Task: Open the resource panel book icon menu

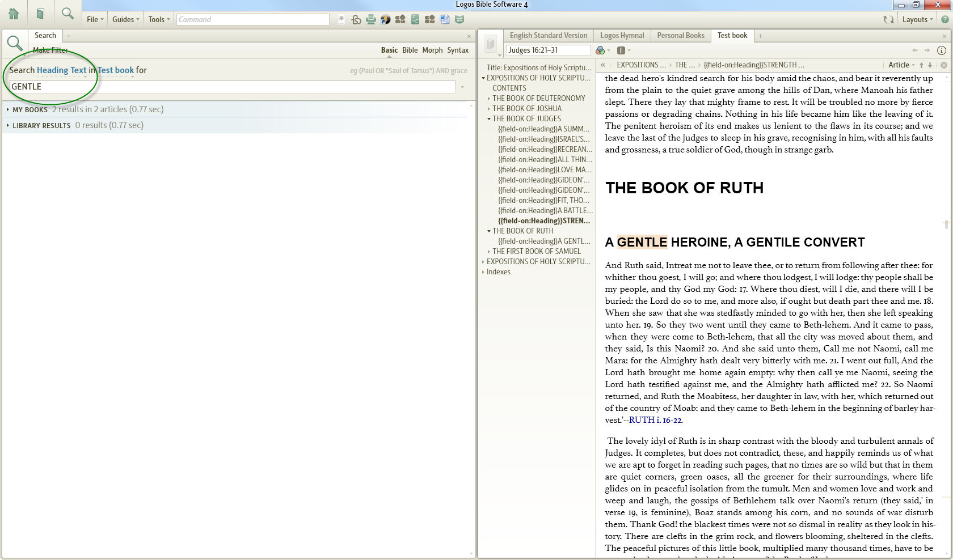Action: pyautogui.click(x=491, y=44)
